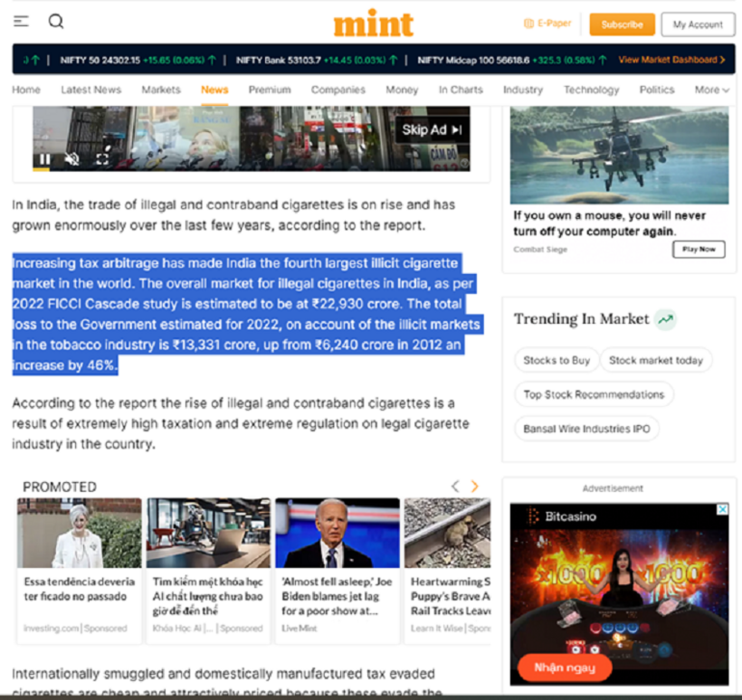
Task: Click the Subscribe button
Action: [x=622, y=24]
